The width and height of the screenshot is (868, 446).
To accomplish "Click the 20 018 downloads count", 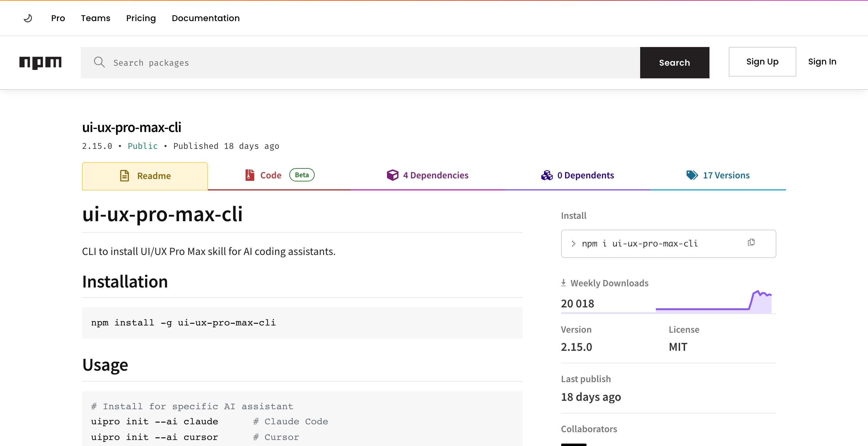I will (x=577, y=303).
